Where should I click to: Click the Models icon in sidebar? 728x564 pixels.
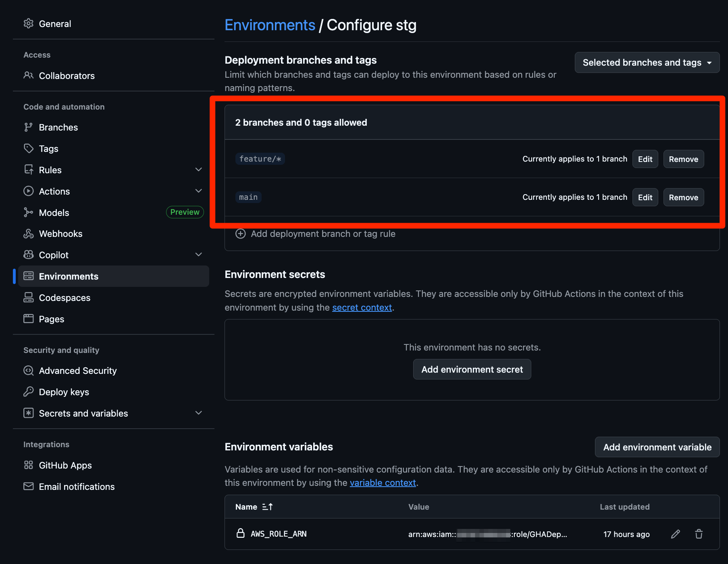pos(28,212)
